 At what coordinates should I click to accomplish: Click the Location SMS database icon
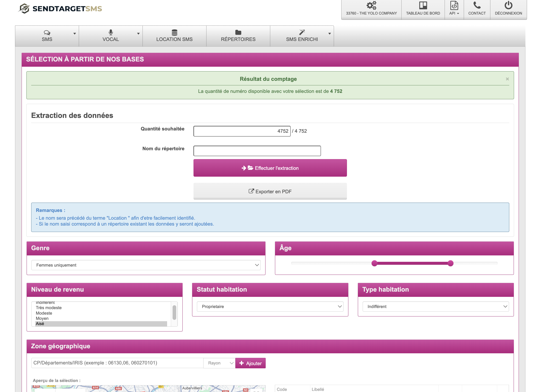pos(174,32)
